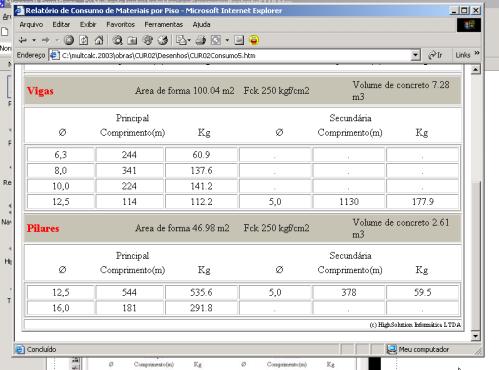
Task: Go to the Home page icon
Action: [x=99, y=41]
